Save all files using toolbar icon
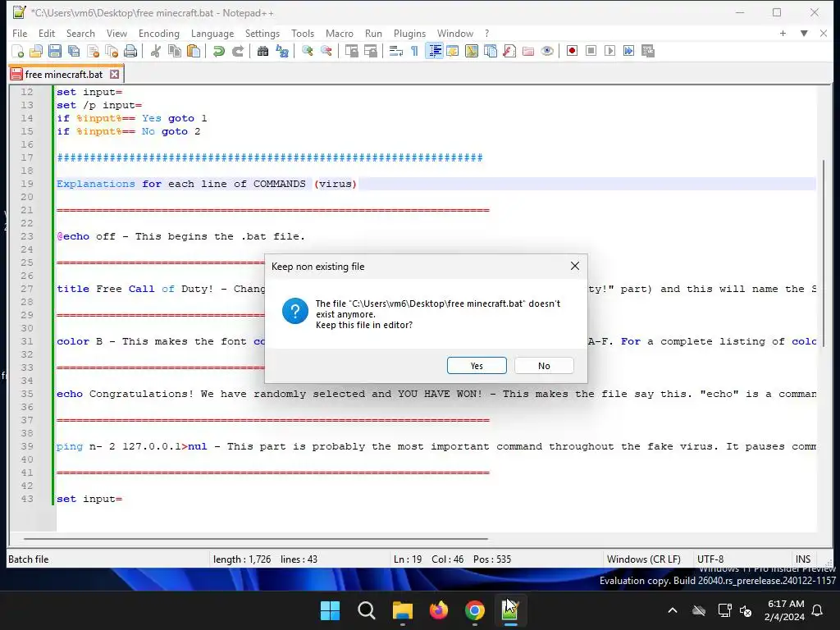This screenshot has height=630, width=840. click(x=73, y=51)
